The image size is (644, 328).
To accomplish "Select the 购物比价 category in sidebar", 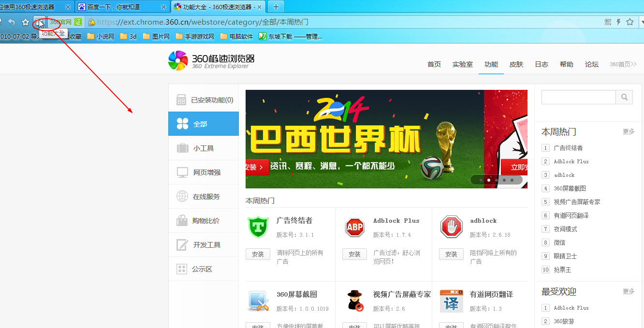I will [x=204, y=221].
